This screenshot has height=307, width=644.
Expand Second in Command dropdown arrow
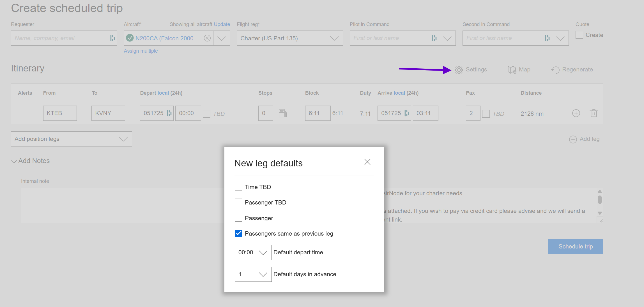pyautogui.click(x=560, y=38)
